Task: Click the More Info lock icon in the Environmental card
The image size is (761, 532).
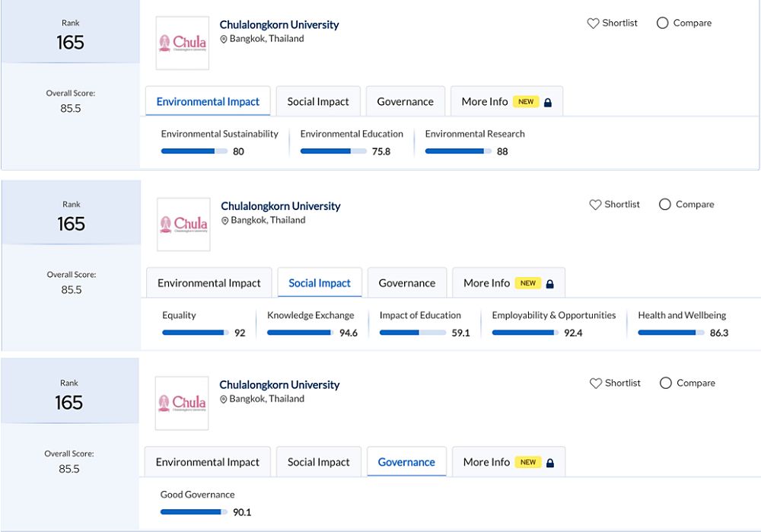Action: click(548, 102)
